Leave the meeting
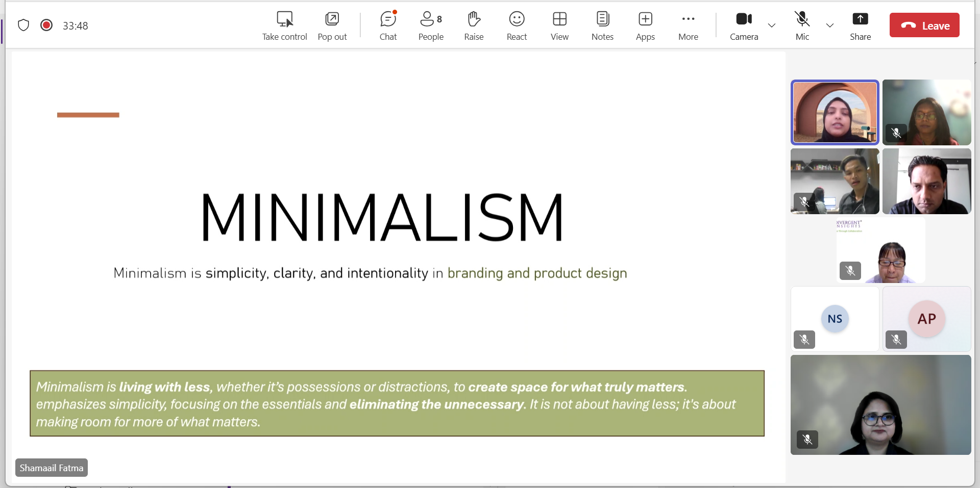 coord(924,25)
